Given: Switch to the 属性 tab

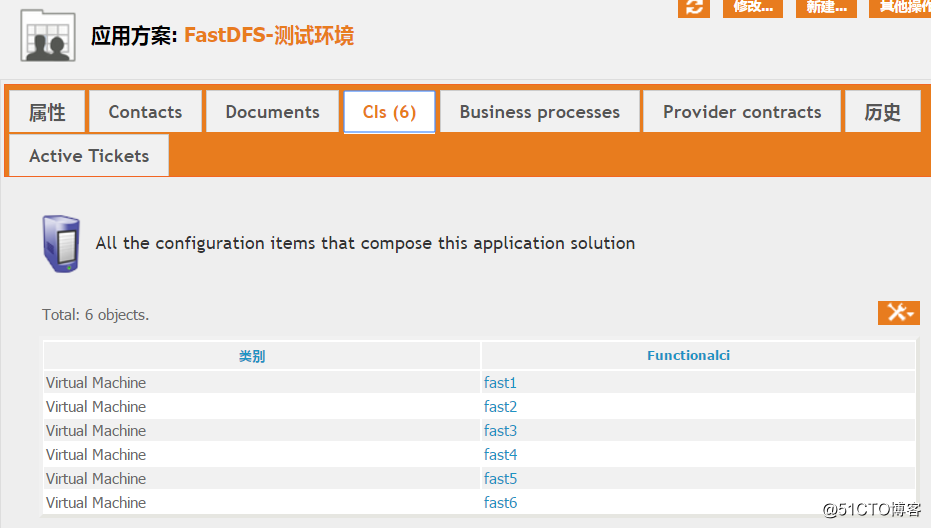Looking at the screenshot, I should click(x=47, y=112).
